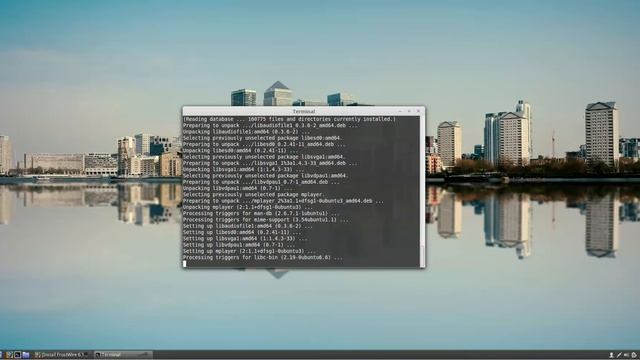Click 'Preparing to unpack .../libvdpau1' line
This screenshot has height=360, width=640.
pos(260,182)
